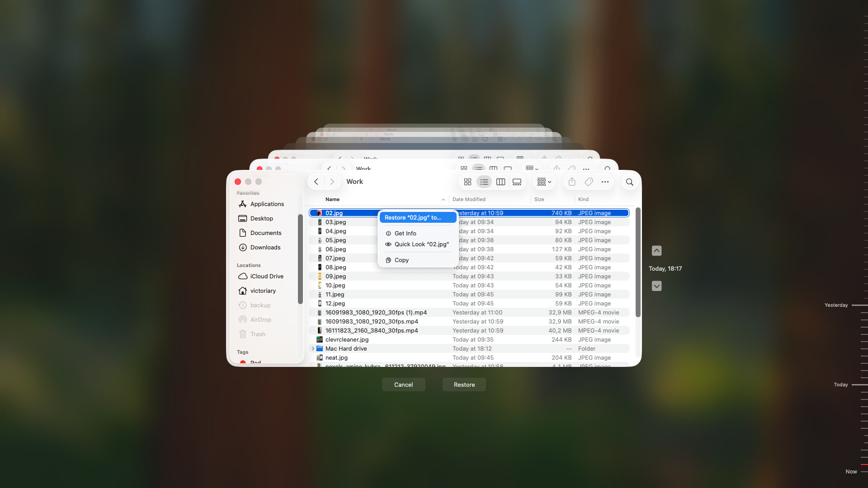The image size is (868, 488).
Task: Select the neat.jpg file
Action: tap(469, 357)
